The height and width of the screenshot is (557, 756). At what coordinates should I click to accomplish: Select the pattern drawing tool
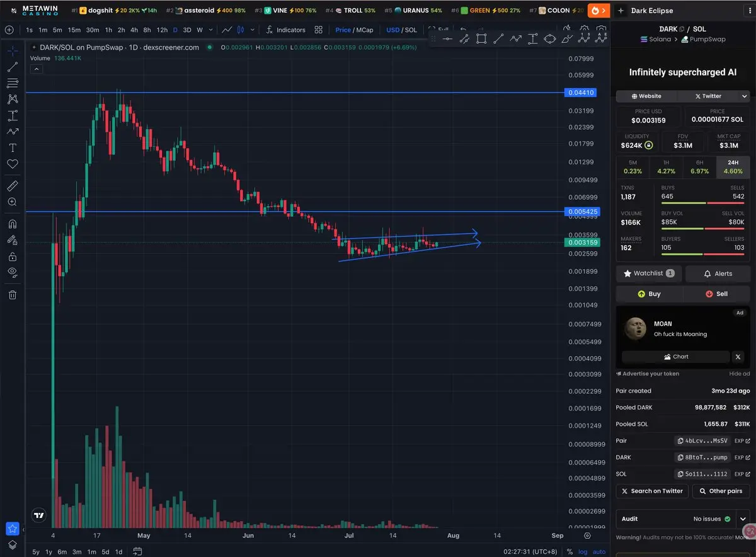coord(12,99)
